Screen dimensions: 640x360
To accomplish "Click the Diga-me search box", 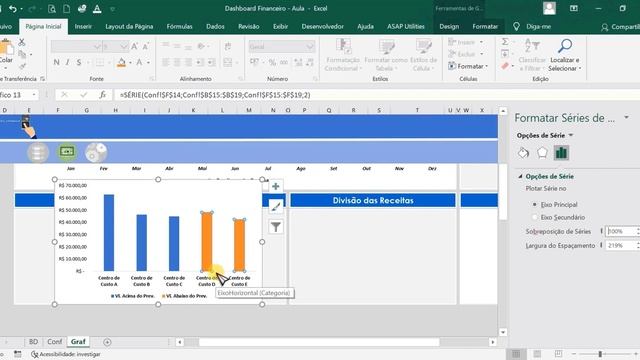I will (533, 27).
